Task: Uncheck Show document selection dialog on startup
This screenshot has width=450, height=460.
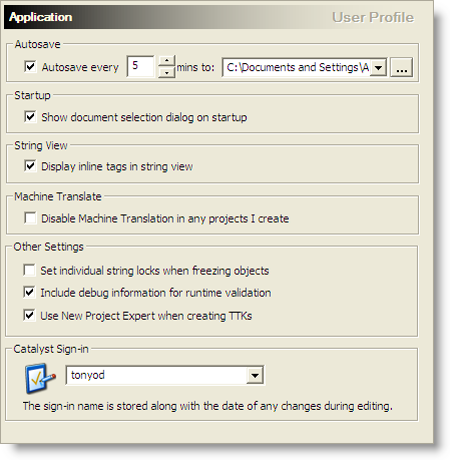Action: click(x=30, y=117)
